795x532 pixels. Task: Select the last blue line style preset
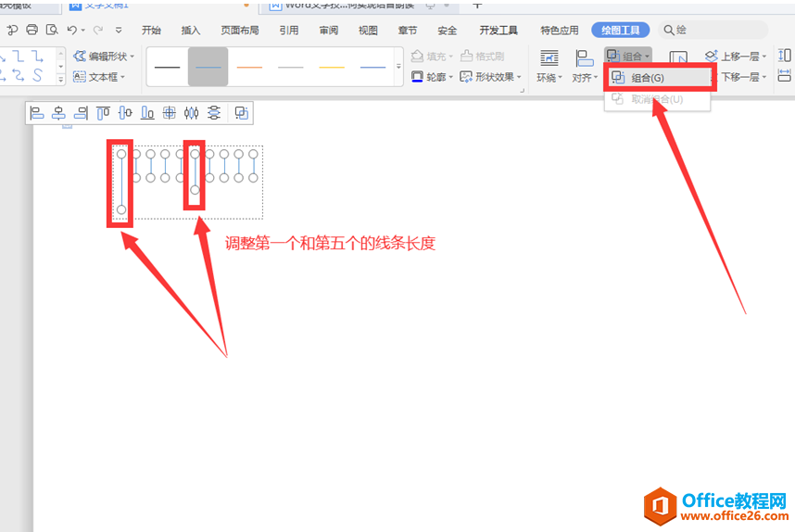[372, 67]
